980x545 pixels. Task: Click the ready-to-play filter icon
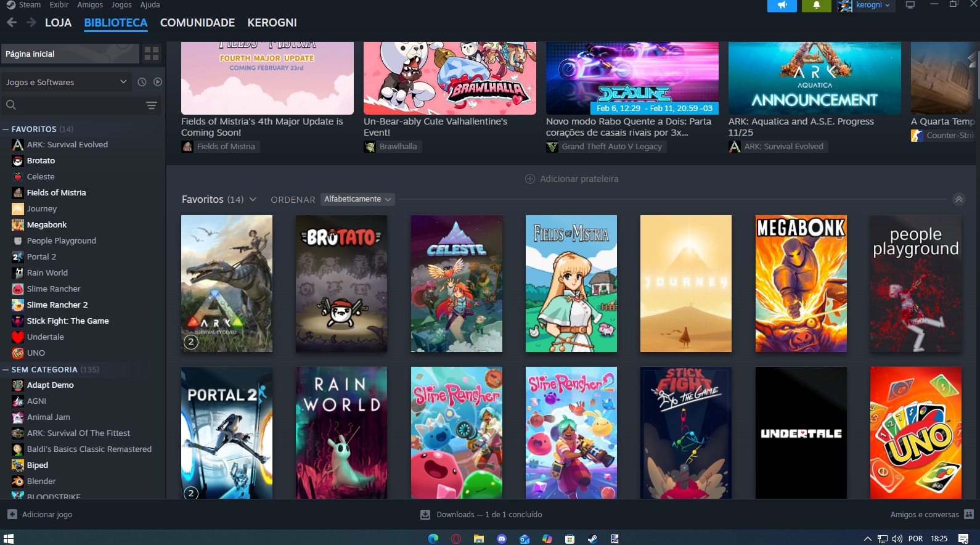pyautogui.click(x=158, y=82)
